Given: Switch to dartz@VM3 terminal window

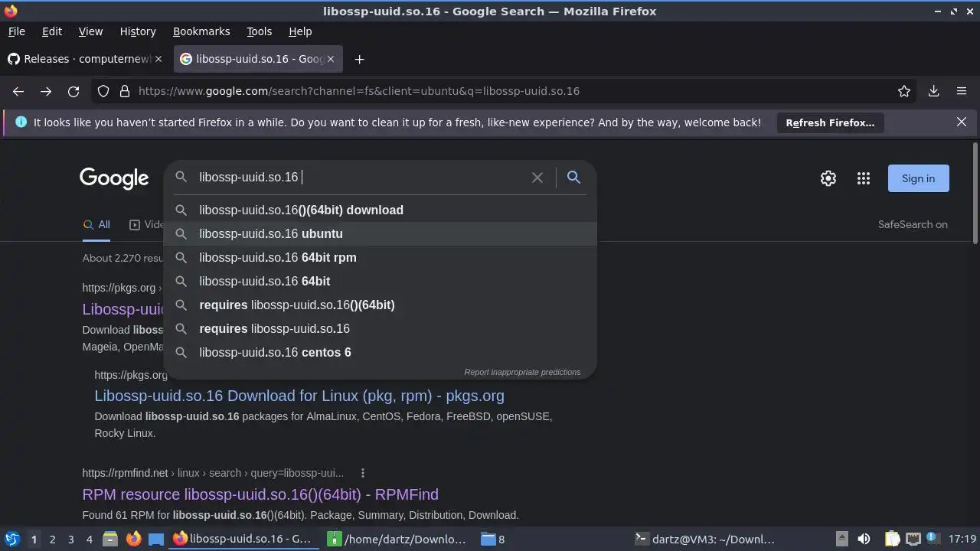Looking at the screenshot, I should tap(706, 539).
